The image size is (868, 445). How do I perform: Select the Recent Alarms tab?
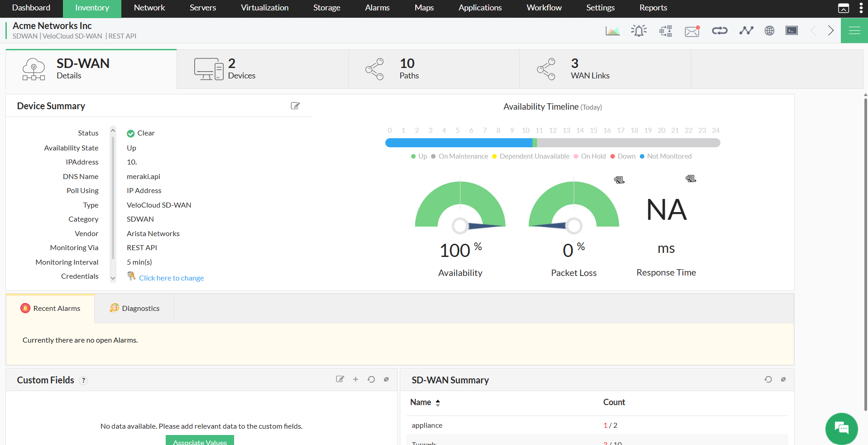point(50,308)
